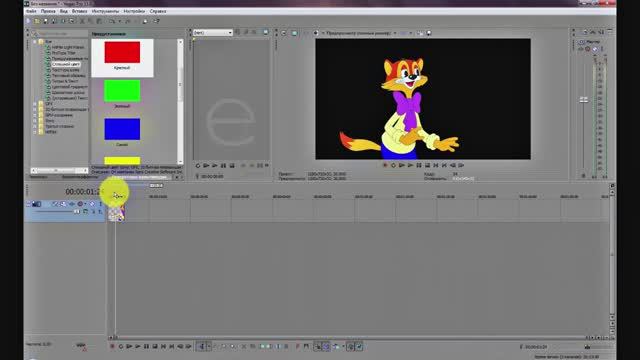Expand the HitFilm folder
Image resolution: width=640 pixels, height=360 pixels.
(35, 132)
